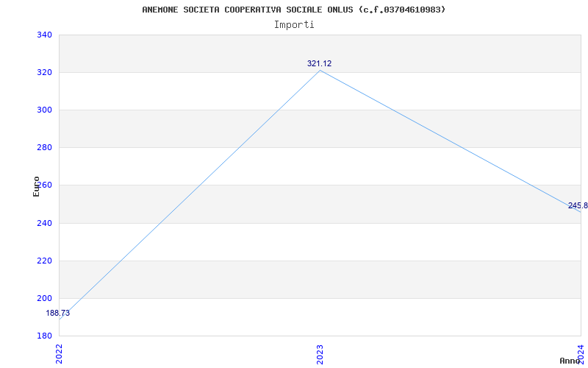The width and height of the screenshot is (588, 368).
Task: Click the chart title ANEMONE SOCIETA COOPERATIVA SOCIALE ONLUS
Action: pos(294,10)
